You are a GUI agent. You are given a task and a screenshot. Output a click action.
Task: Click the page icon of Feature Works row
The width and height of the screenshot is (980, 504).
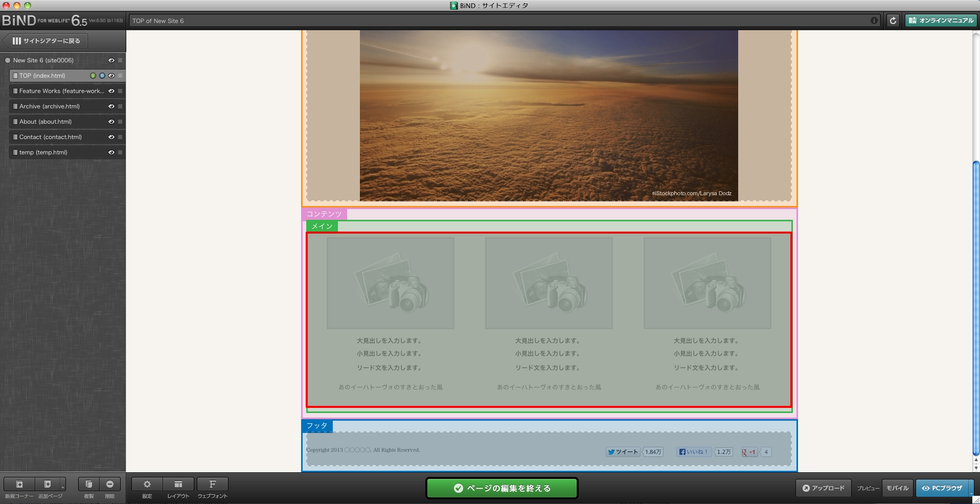15,91
